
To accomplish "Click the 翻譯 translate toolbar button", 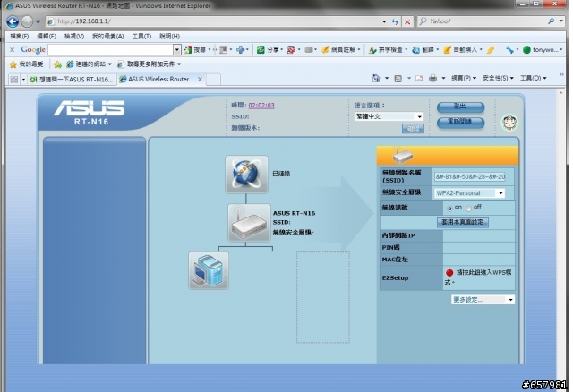I will pos(423,50).
